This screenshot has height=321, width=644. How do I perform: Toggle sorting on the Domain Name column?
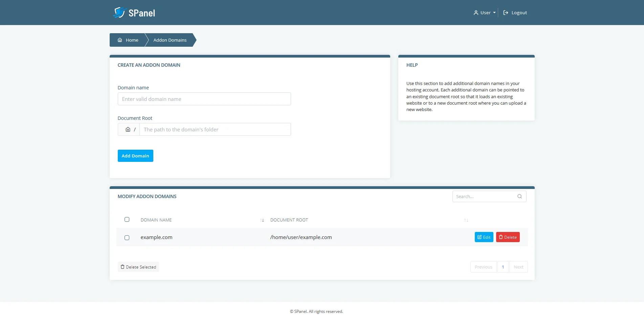pos(262,220)
